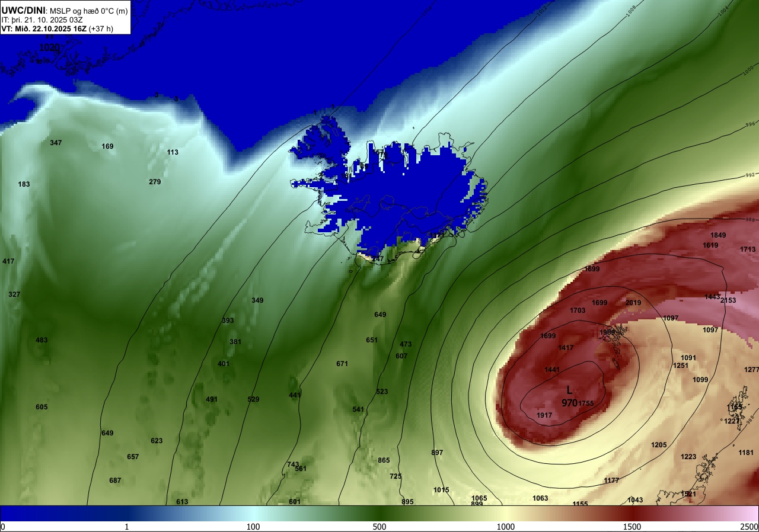This screenshot has width=759, height=532.
Task: Click the "529" height value
Action: [253, 399]
